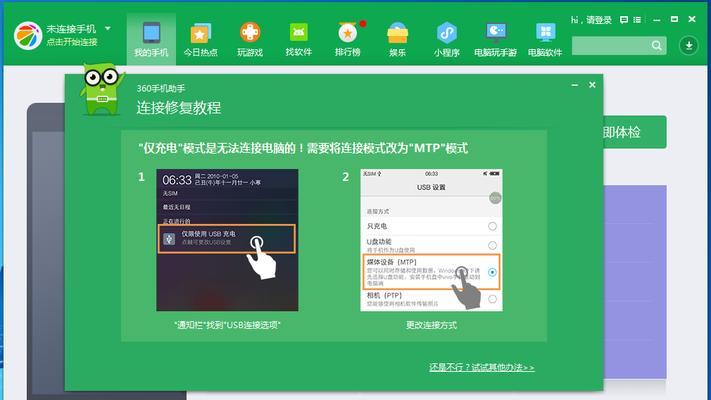Select 相机 (PTP) radio option
The height and width of the screenshot is (400, 711).
point(492,299)
